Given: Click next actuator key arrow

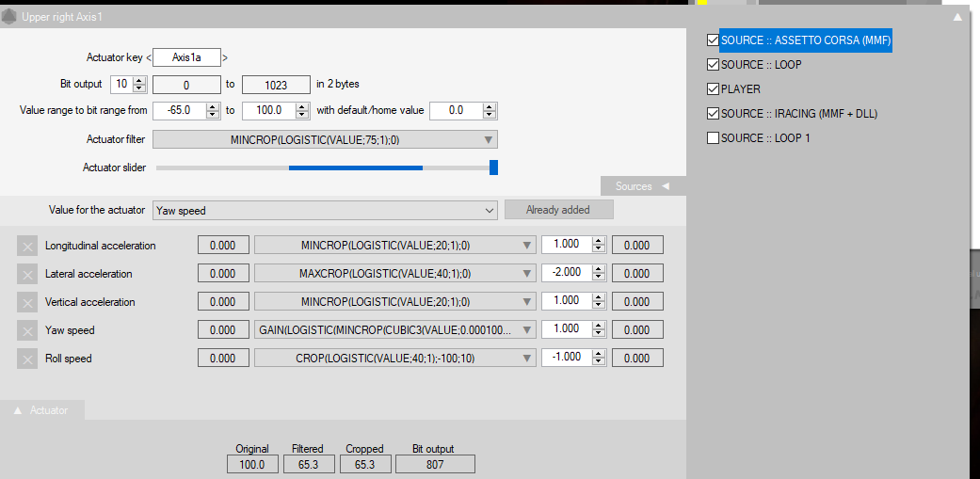Looking at the screenshot, I should click(225, 58).
